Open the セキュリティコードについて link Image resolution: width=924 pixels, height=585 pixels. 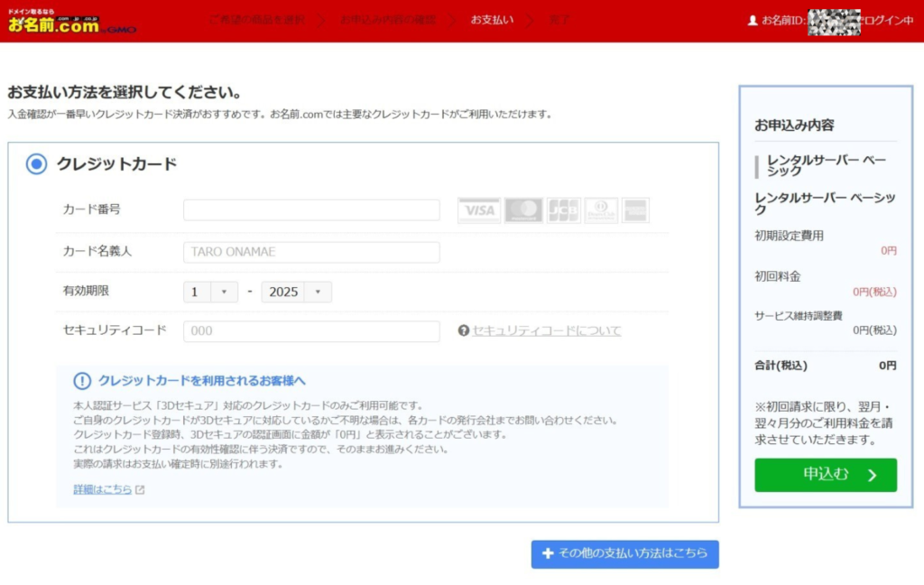[547, 331]
